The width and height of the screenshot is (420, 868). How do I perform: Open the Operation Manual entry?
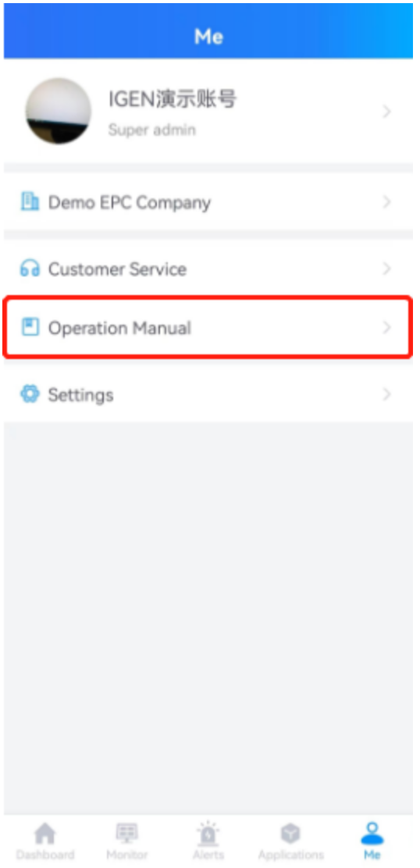pos(208,328)
